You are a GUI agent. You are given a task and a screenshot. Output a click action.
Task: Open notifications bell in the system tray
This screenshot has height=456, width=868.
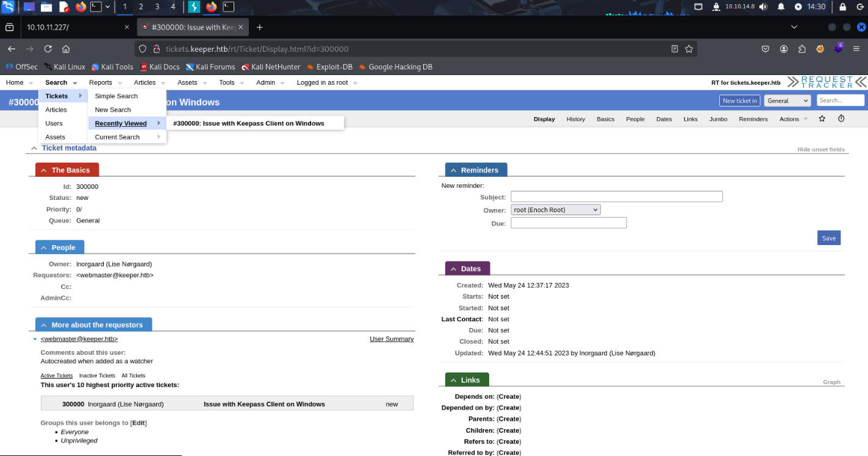tap(781, 7)
